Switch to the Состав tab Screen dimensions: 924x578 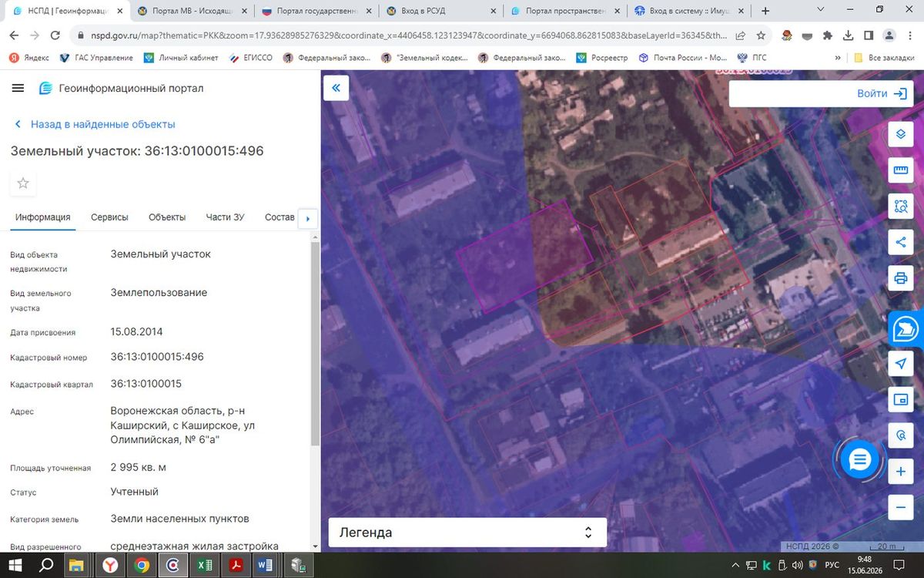click(x=280, y=217)
